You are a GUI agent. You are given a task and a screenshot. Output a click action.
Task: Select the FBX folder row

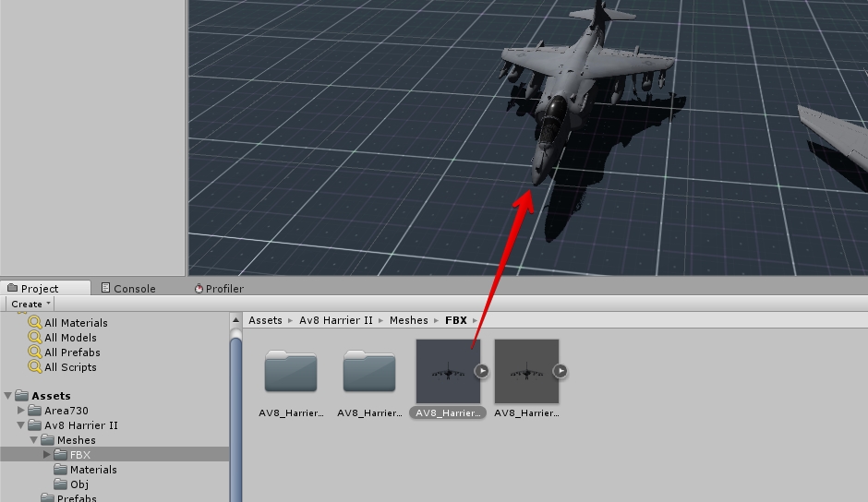click(115, 454)
